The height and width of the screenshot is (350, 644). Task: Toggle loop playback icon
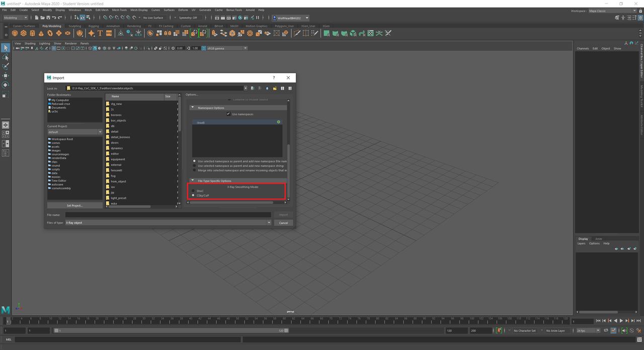(607, 331)
